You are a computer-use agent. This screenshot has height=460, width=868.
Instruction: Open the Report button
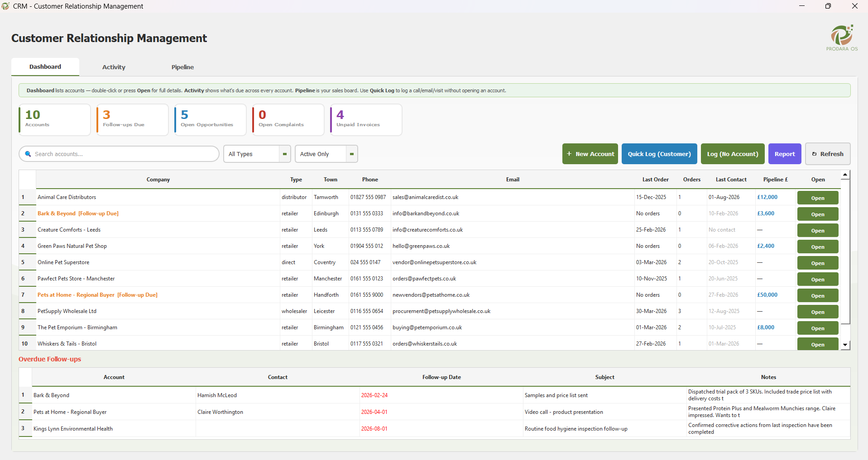(x=785, y=154)
